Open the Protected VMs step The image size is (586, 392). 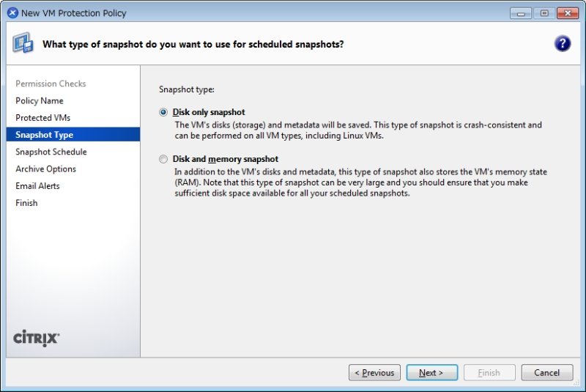coord(43,118)
